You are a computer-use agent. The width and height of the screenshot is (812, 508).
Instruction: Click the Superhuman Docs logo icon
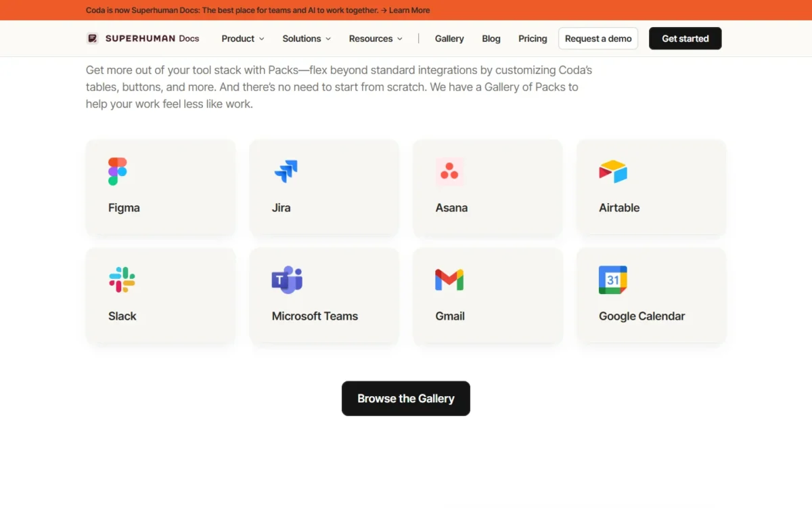point(93,39)
